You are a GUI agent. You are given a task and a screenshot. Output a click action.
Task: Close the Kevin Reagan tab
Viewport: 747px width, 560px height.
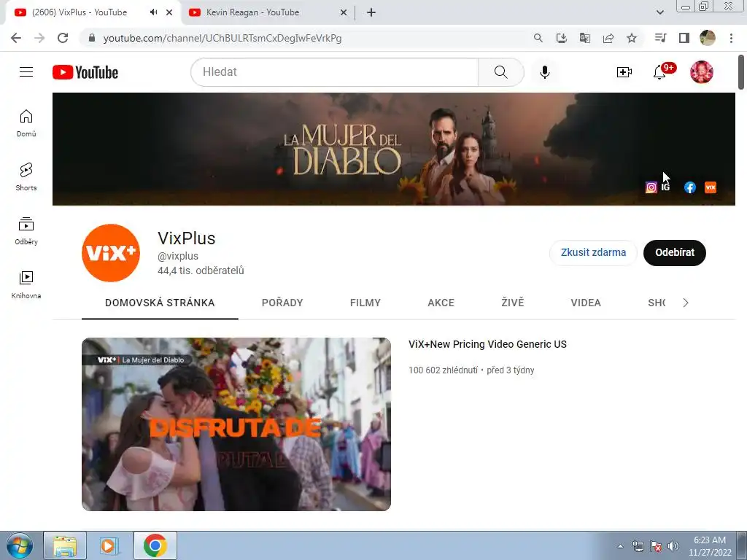tap(344, 12)
